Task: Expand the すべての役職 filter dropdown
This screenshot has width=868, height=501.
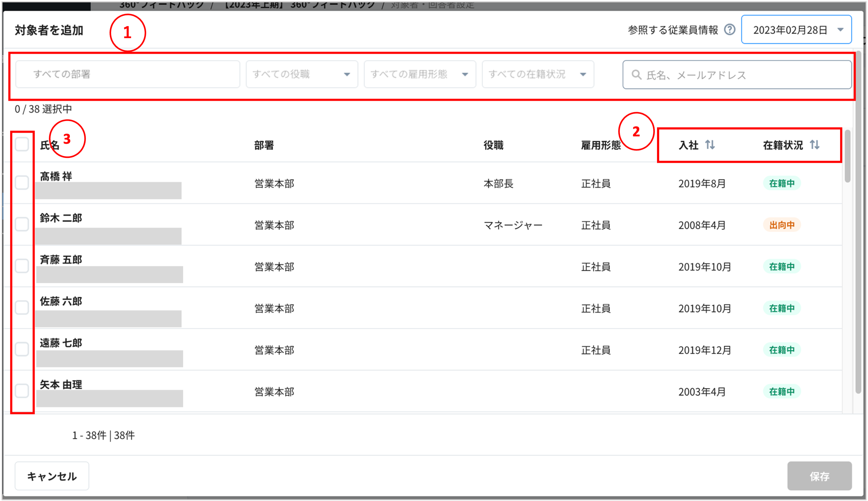Action: [302, 74]
